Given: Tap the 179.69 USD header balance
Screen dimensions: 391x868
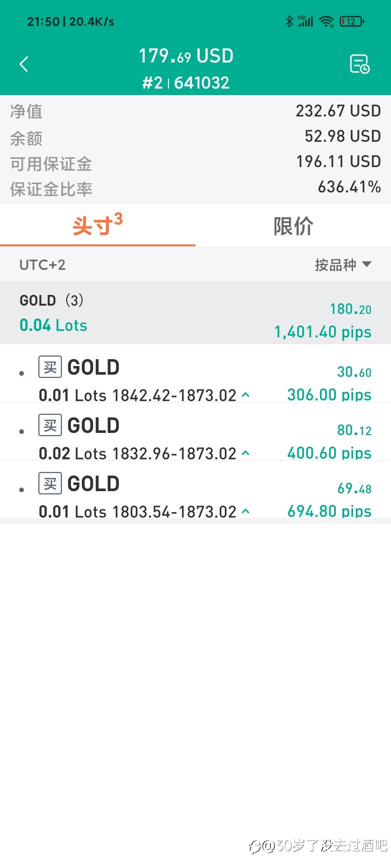Looking at the screenshot, I should click(x=186, y=56).
